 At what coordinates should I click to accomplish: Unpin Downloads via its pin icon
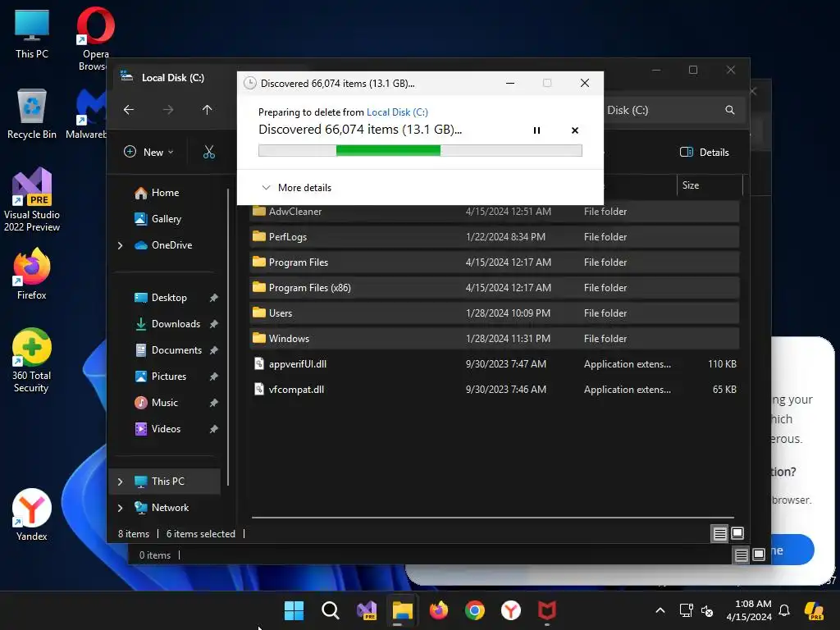[x=214, y=324]
